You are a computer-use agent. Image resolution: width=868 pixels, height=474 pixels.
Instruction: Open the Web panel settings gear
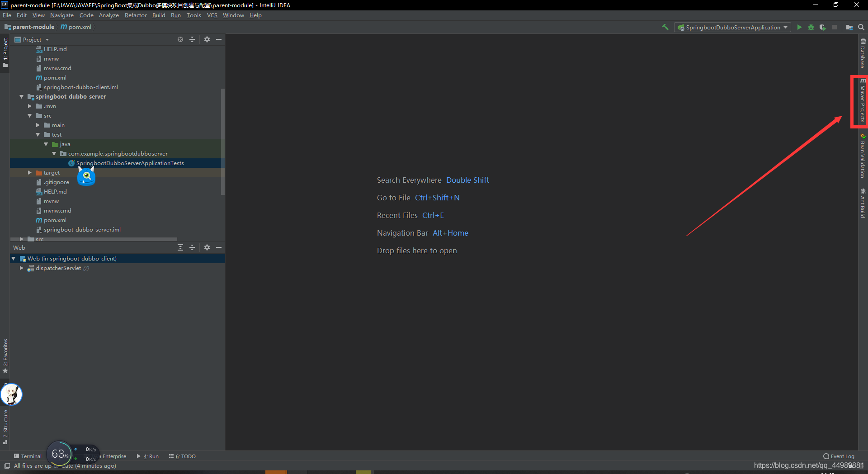pos(207,247)
